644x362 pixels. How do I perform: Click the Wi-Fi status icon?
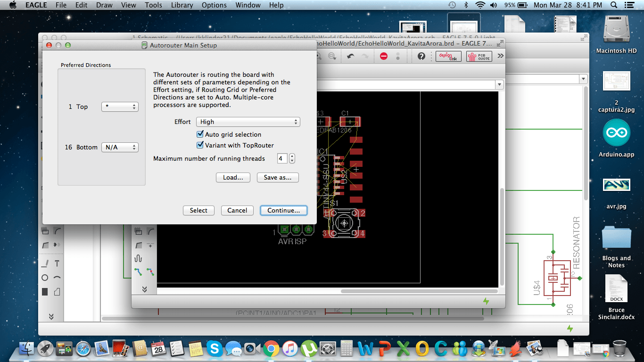coord(480,5)
